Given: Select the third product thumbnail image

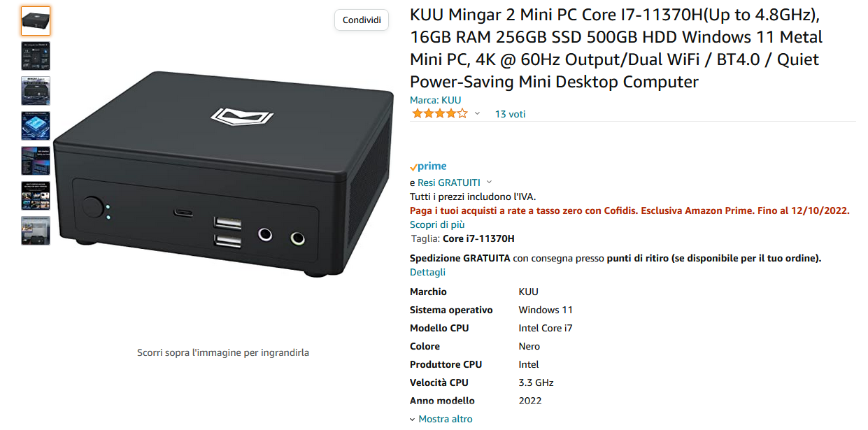Looking at the screenshot, I should [36, 91].
